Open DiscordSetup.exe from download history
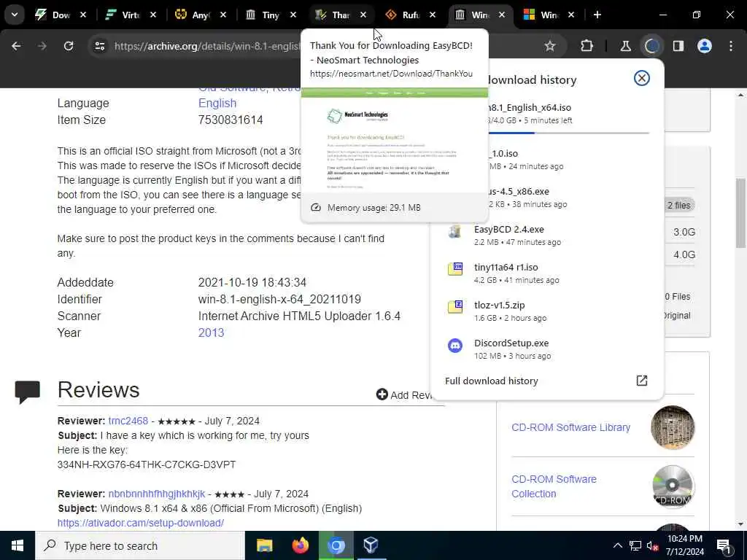747x560 pixels. coord(546,349)
